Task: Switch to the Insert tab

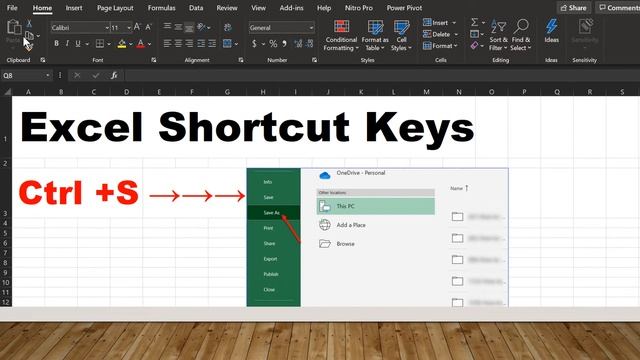Action: [x=74, y=8]
